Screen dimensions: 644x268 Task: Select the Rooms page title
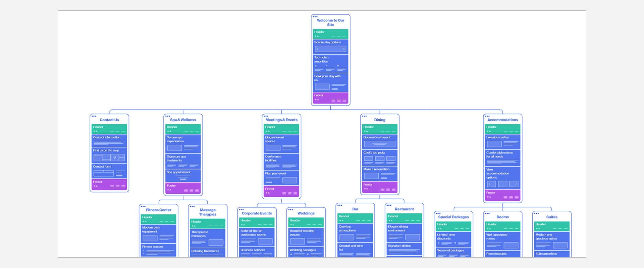click(x=502, y=217)
